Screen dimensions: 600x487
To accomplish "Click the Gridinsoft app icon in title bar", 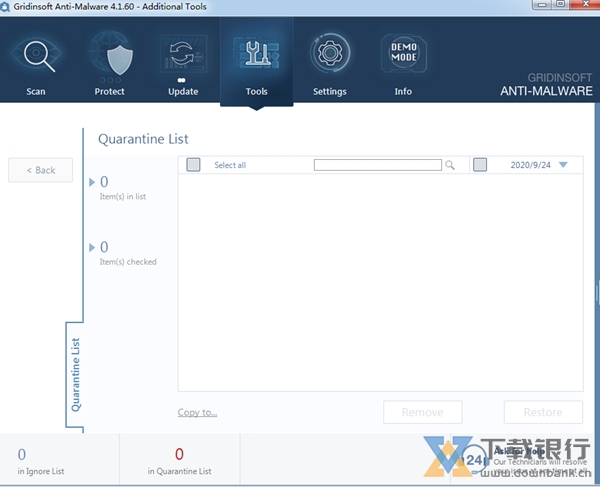I will 5,7.
